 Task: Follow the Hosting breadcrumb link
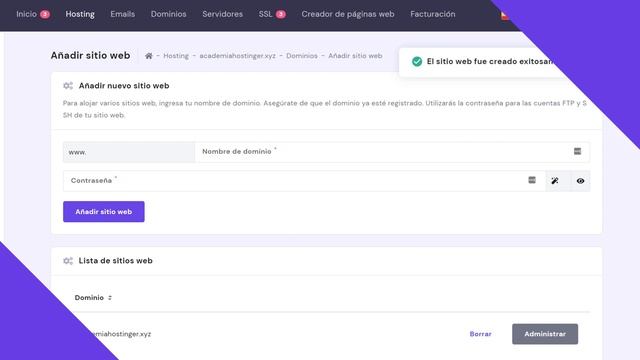pos(176,56)
